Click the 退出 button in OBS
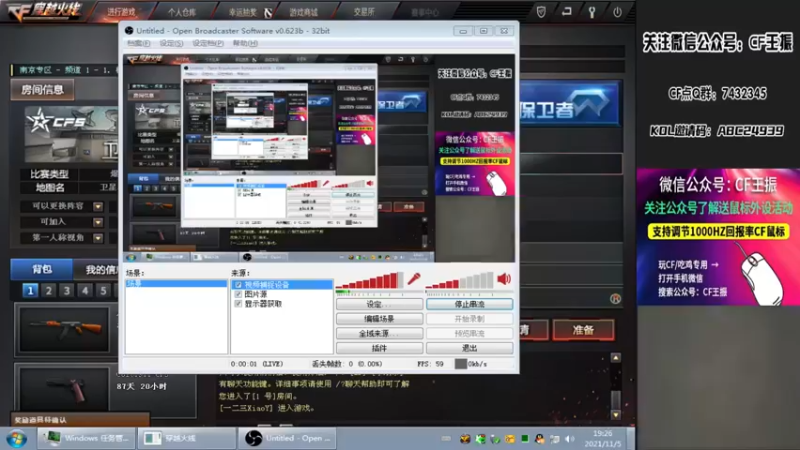800x450 pixels. point(469,348)
